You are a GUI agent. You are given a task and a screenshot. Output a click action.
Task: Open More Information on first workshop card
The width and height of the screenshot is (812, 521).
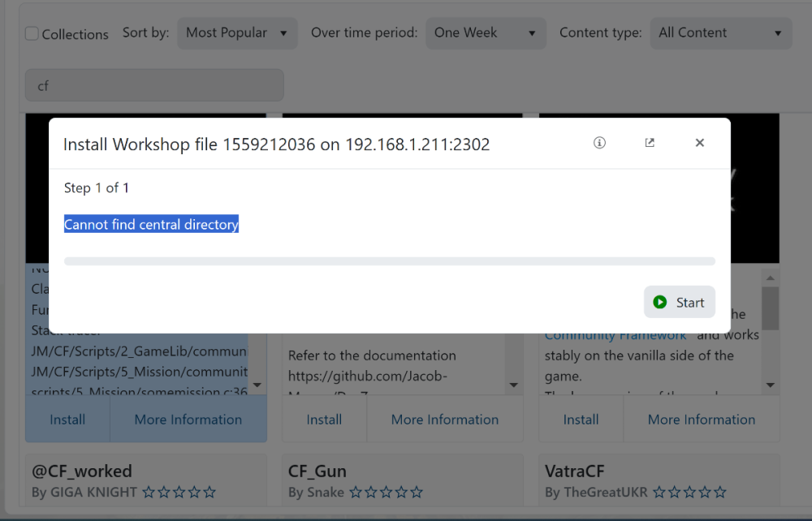188,420
